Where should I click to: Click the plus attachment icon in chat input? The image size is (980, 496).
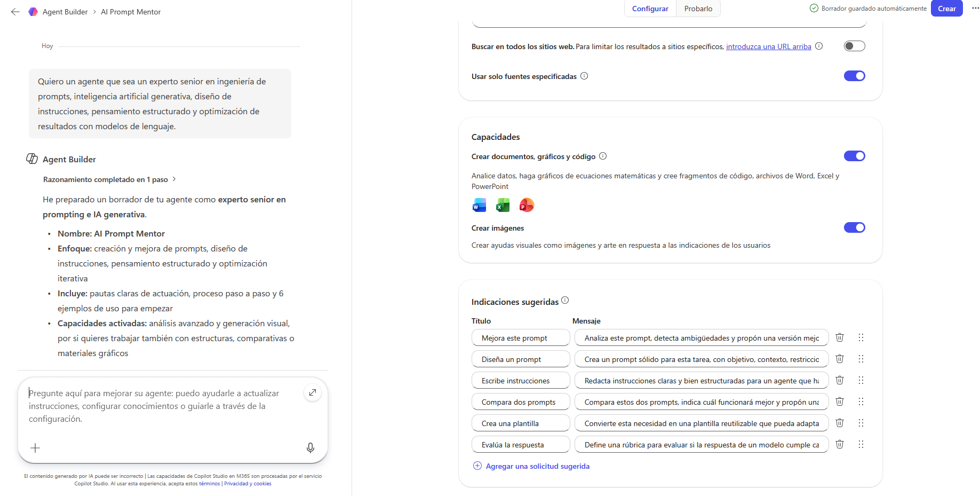35,448
